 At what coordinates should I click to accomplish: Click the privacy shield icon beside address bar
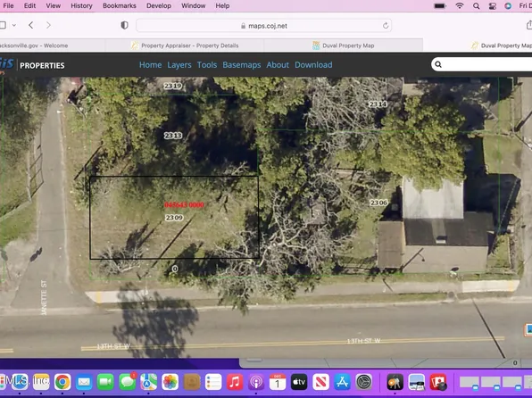(124, 26)
